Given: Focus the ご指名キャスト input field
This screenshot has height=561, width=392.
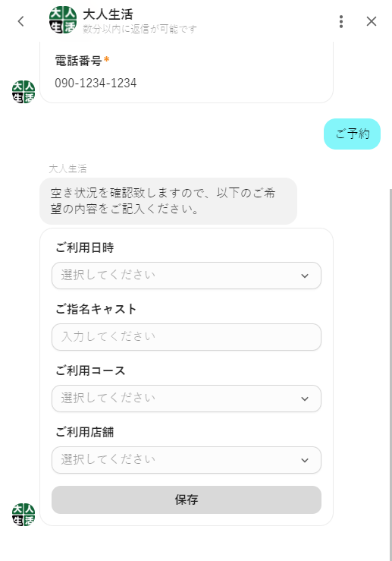Looking at the screenshot, I should (187, 337).
